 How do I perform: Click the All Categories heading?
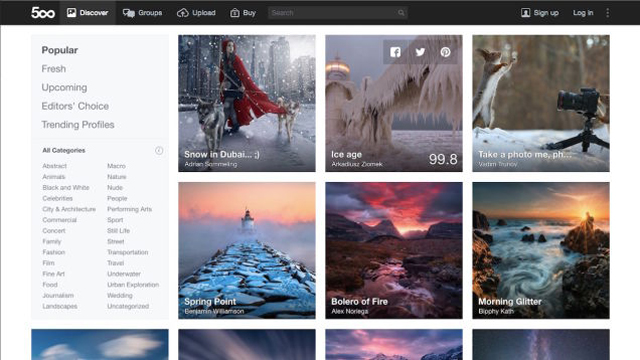pos(64,150)
